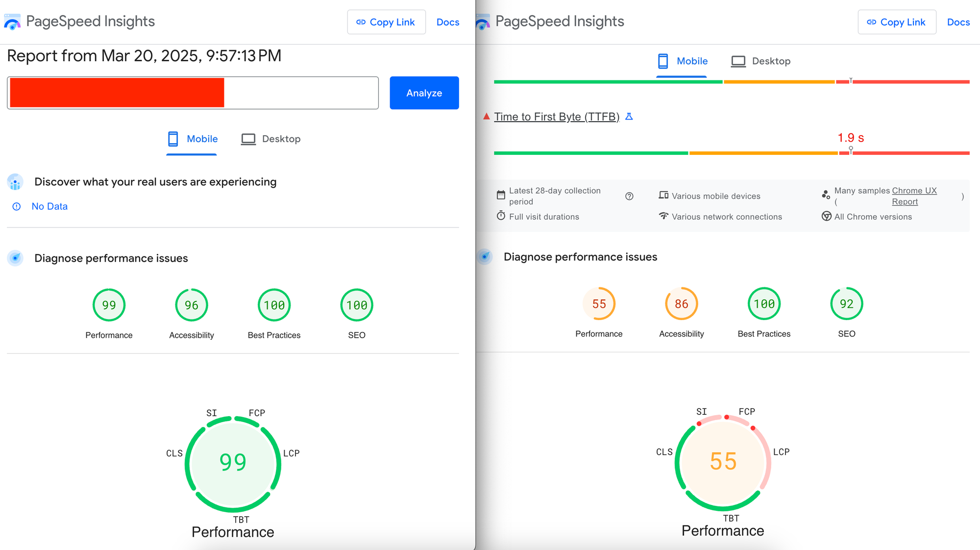980x550 pixels.
Task: Click the PageSpeed Insights logo in left window
Action: point(12,22)
